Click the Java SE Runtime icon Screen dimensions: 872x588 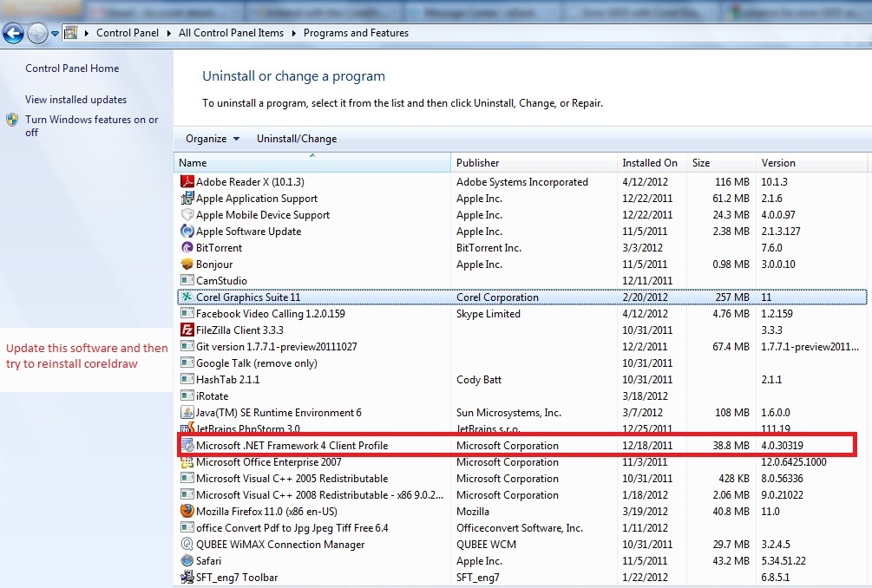click(187, 413)
